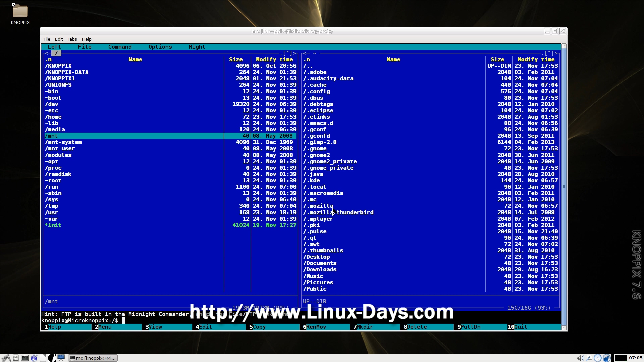Viewport: 644px width, 362px height.
Task: Open the Help menu of the terminal window
Action: coord(87,39)
